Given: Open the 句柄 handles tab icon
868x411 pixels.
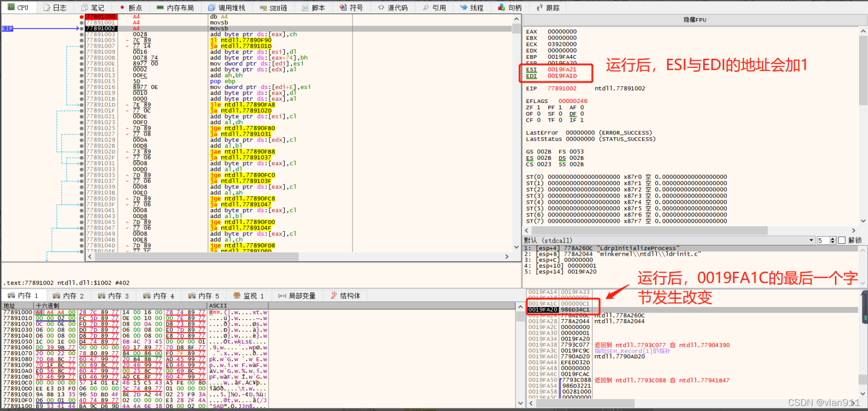Looking at the screenshot, I should (501, 8).
